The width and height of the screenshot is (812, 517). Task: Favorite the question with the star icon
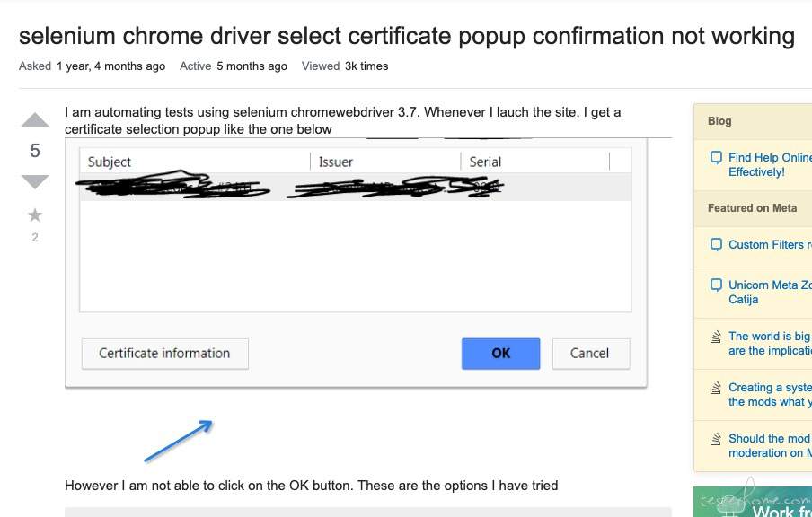point(35,215)
